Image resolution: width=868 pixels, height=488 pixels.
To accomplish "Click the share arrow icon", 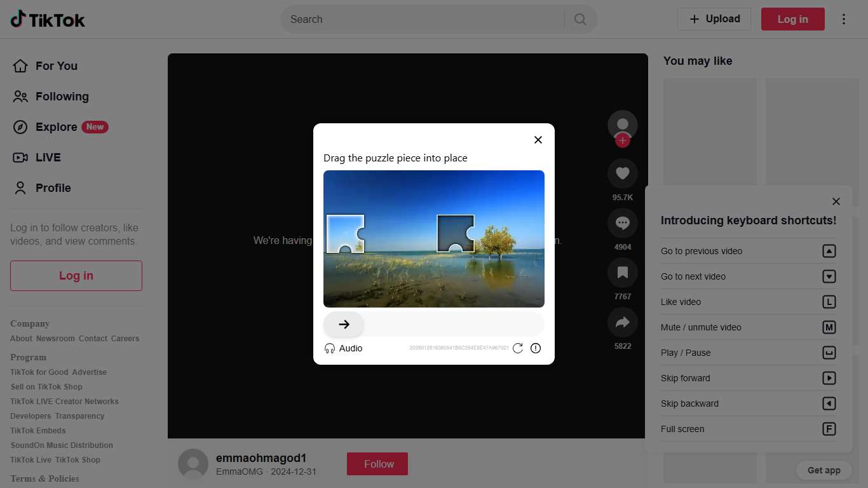I will (x=623, y=322).
